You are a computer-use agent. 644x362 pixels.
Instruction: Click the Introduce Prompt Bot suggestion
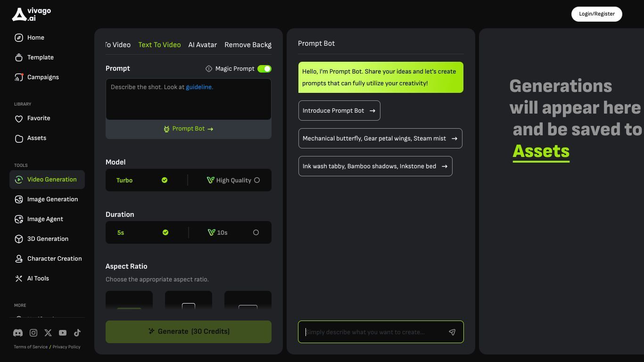[x=339, y=111]
